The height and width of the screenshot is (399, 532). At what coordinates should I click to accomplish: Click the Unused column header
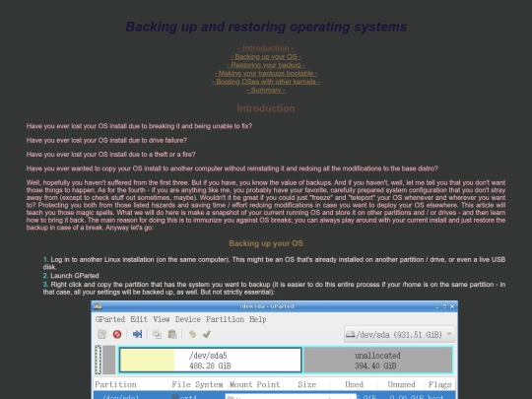tap(401, 384)
